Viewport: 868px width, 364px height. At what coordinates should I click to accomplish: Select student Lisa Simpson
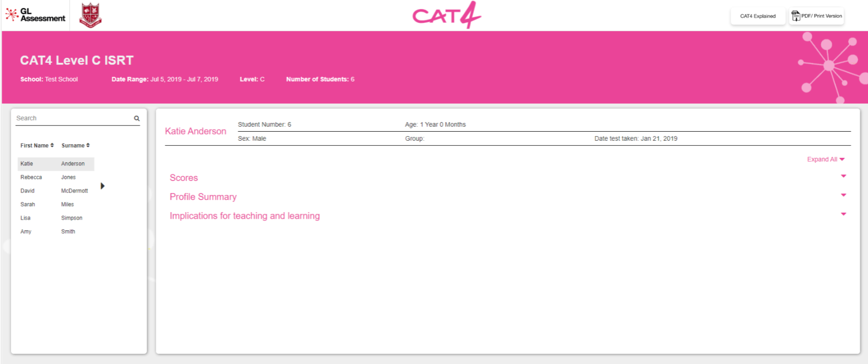(56, 218)
